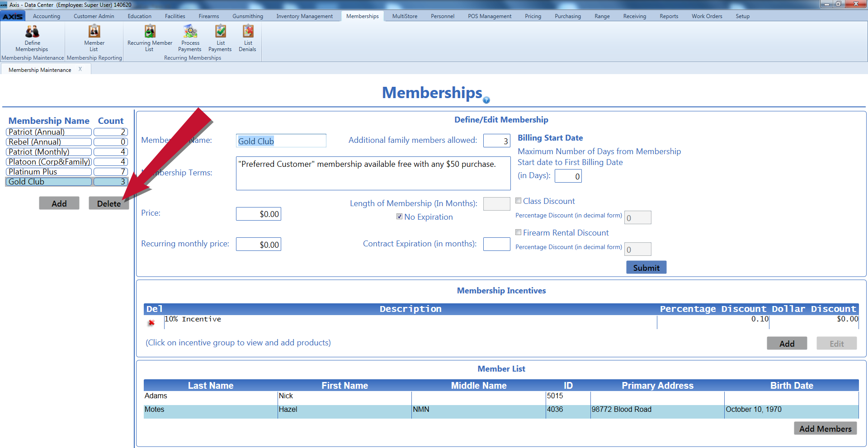Screen dimensions: 868x448
Task: Submit the membership definition
Action: (646, 268)
